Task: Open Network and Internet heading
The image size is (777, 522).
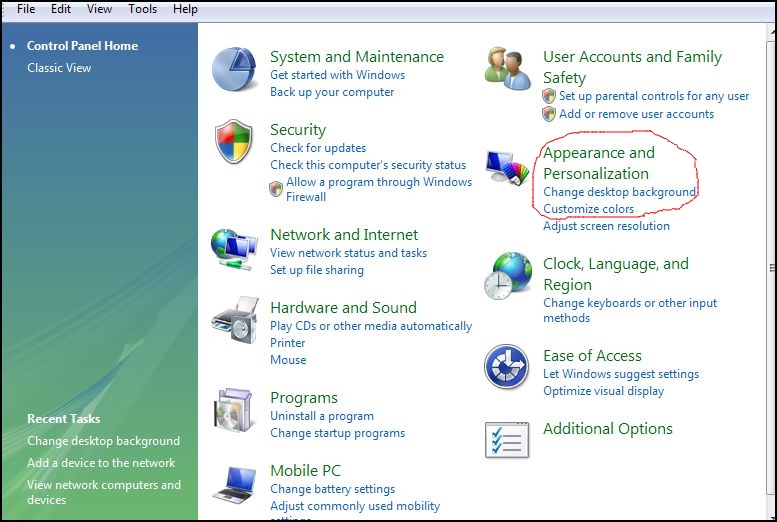Action: click(344, 234)
